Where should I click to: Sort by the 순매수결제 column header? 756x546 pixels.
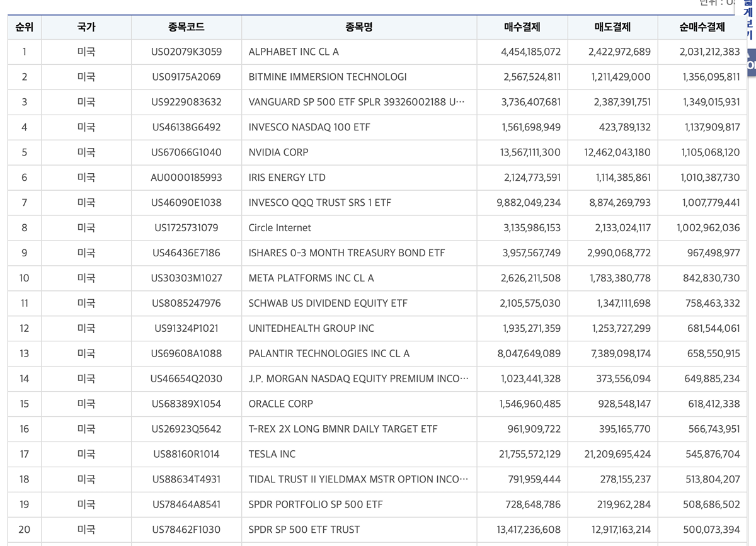(702, 27)
